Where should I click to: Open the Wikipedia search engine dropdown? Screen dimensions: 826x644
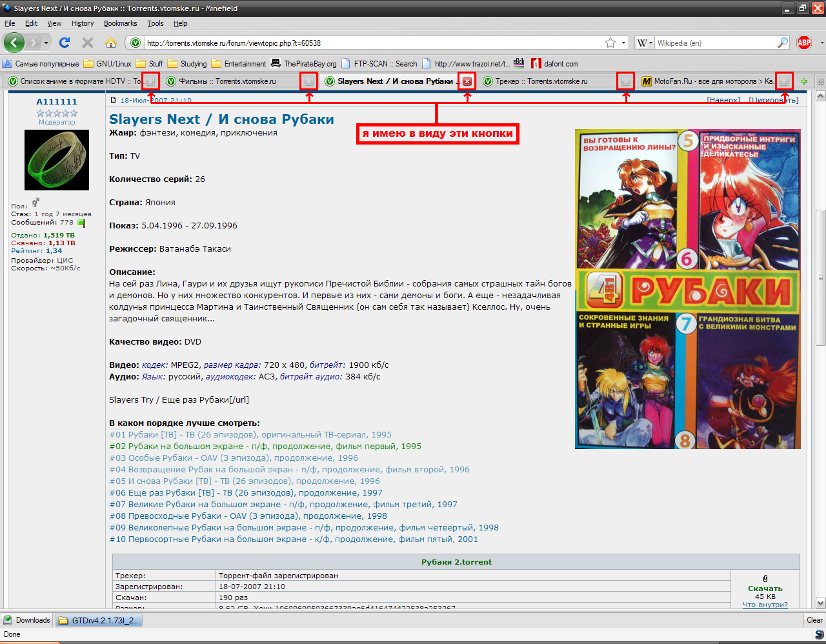click(x=645, y=43)
